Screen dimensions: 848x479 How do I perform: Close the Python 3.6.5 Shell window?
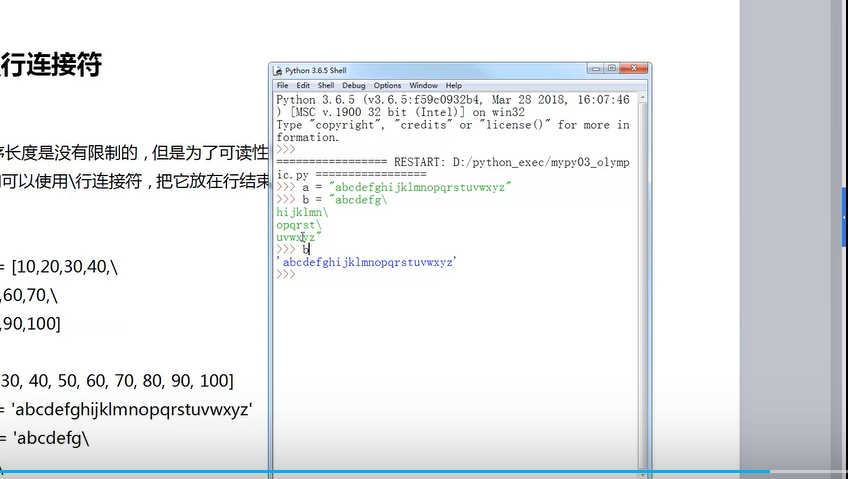(633, 68)
